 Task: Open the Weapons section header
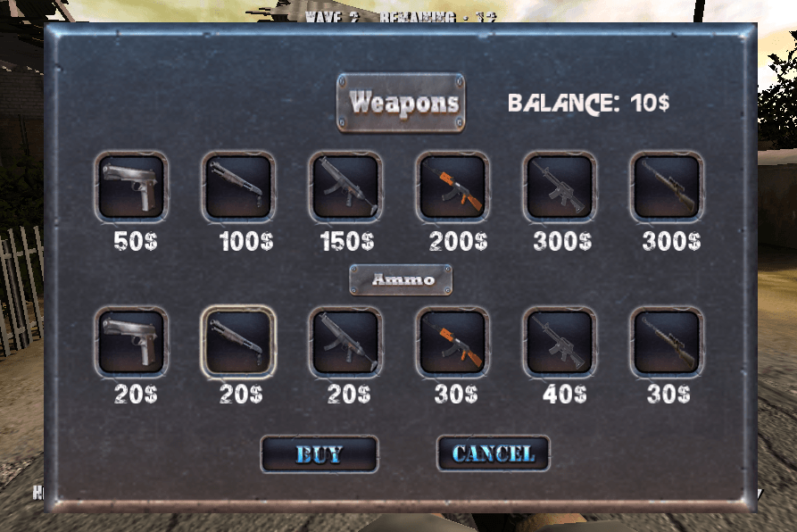pyautogui.click(x=401, y=103)
